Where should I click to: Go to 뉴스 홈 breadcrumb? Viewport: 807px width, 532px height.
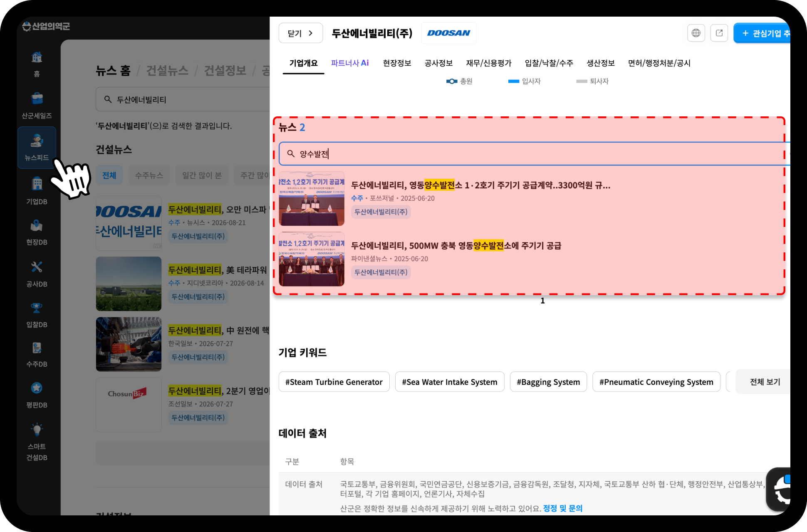tap(113, 71)
